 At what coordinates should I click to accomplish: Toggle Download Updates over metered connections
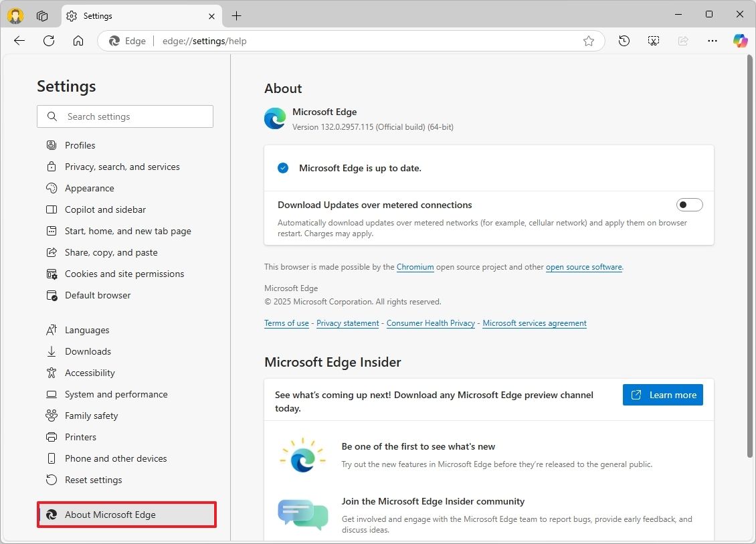click(689, 204)
